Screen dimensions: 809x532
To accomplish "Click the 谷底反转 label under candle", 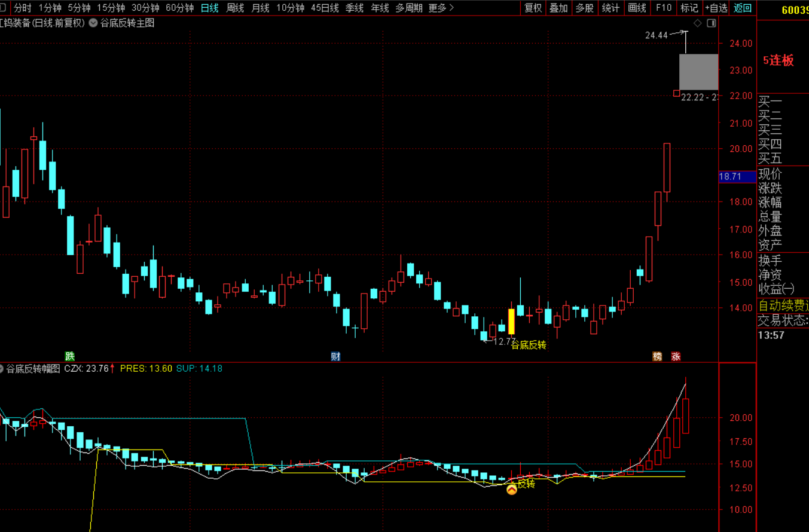I will click(x=529, y=344).
